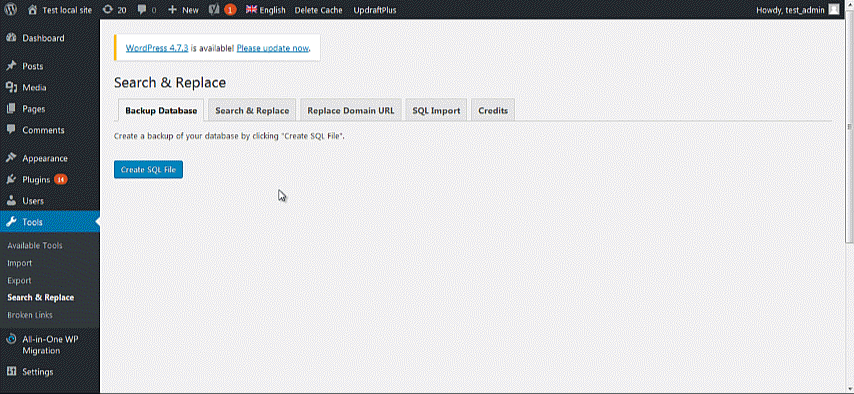Image resolution: width=854 pixels, height=394 pixels.
Task: Open the Broken Links submenu item
Action: [x=30, y=315]
